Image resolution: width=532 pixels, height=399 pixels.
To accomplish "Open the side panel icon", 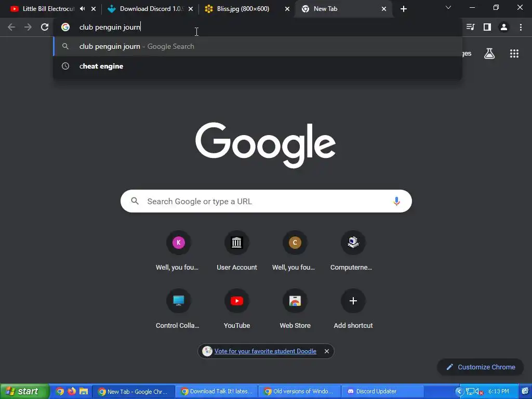I will (x=487, y=27).
